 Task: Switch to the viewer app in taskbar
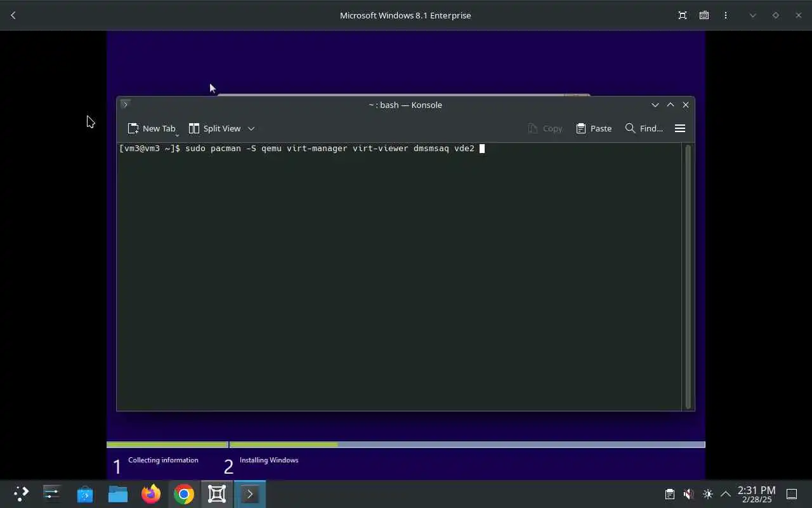[217, 494]
